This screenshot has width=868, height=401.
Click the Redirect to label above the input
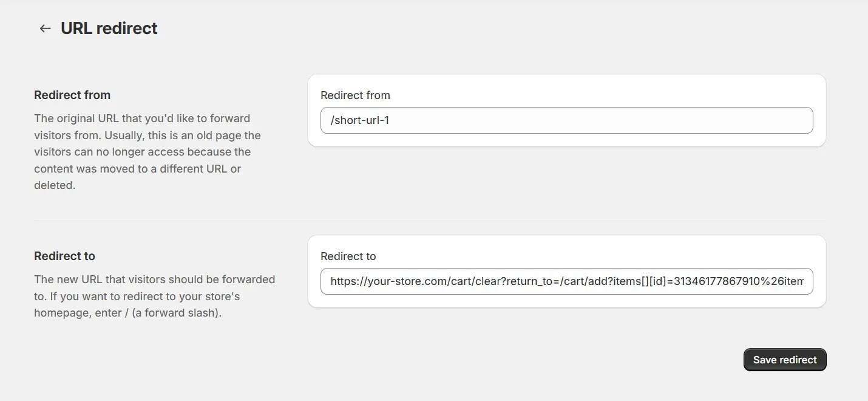click(348, 256)
